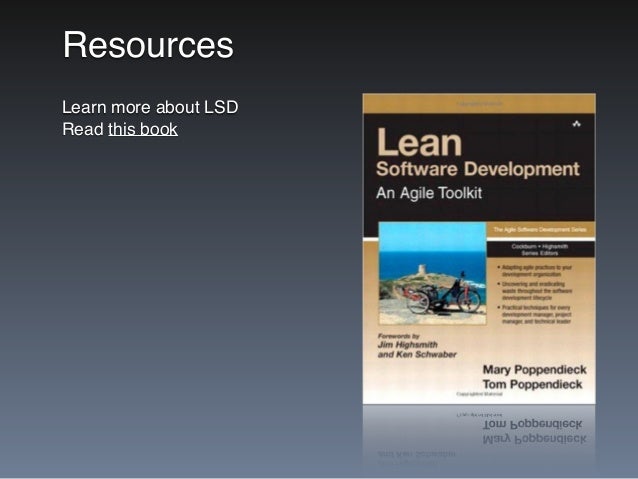Screen dimensions: 638x479
Task: Select "and Ken Schwaber" foreword credit
Action: [417, 354]
